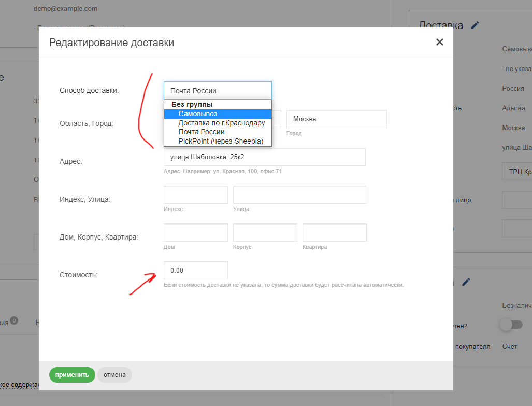Image resolution: width=532 pixels, height=406 pixels.
Task: Select Самовывоз from the delivery list
Action: tap(197, 114)
